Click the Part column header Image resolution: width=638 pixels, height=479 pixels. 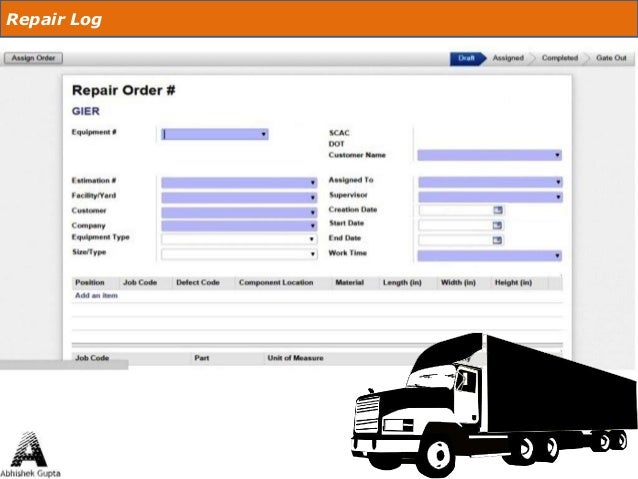(x=201, y=358)
